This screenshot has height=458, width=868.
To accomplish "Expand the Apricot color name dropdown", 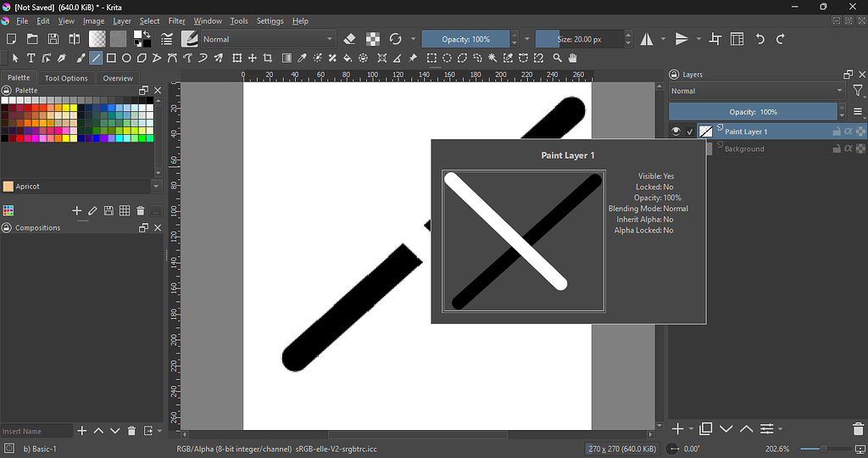I will click(156, 187).
